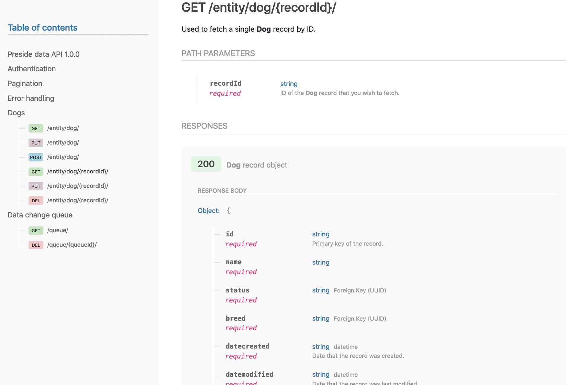Click the DEL badge for /entity/dog/{recordId}/

click(x=36, y=201)
